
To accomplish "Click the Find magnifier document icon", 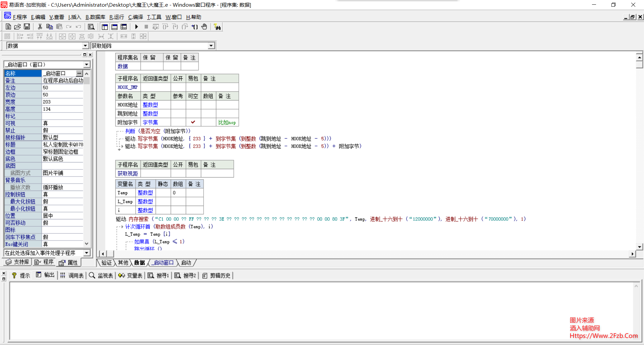I will pos(91,27).
